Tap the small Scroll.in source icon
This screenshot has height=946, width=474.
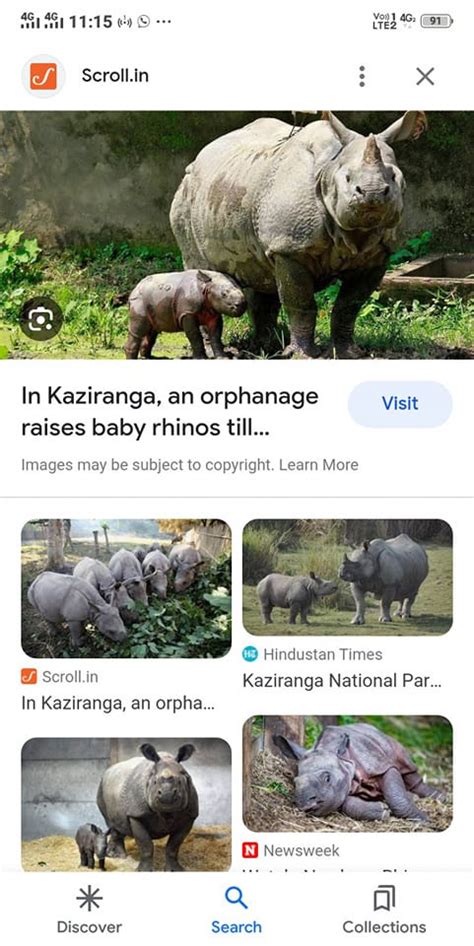click(x=29, y=676)
